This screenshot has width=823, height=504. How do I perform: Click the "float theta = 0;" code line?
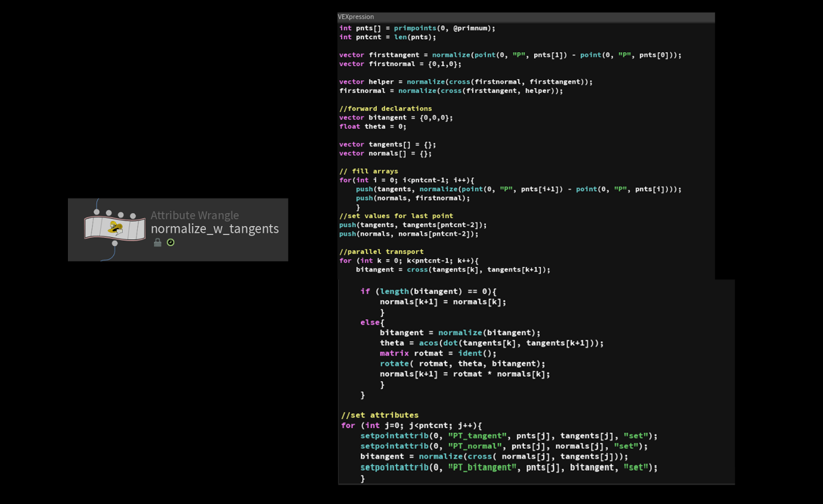pos(373,127)
